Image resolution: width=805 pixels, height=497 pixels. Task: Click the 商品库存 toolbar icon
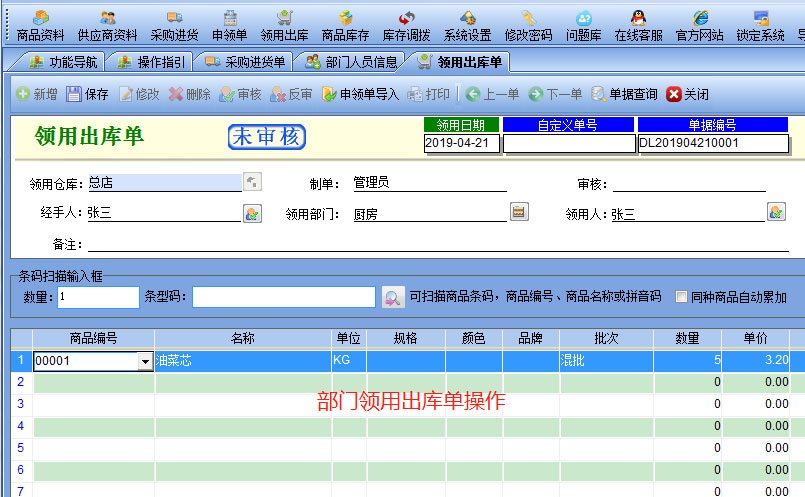[345, 25]
